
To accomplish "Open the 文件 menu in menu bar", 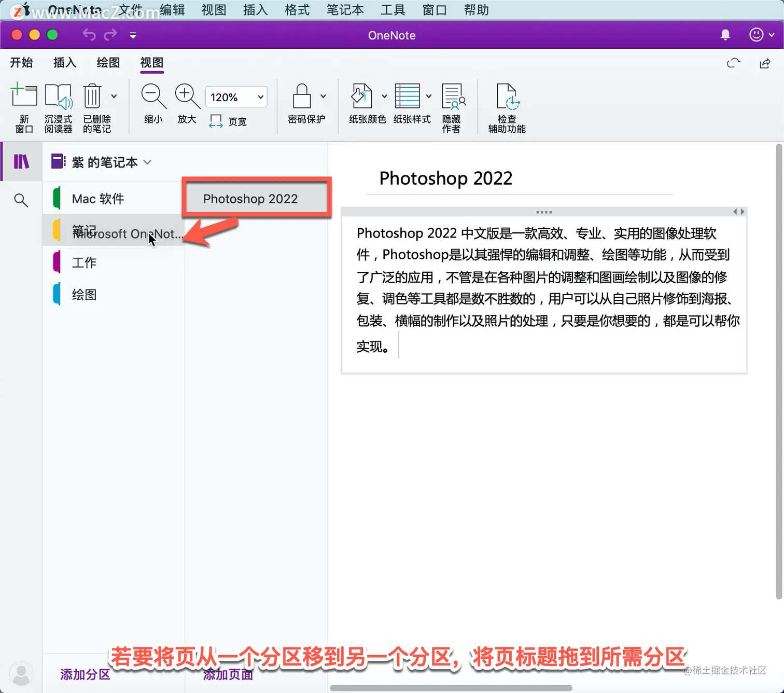I will coord(131,10).
